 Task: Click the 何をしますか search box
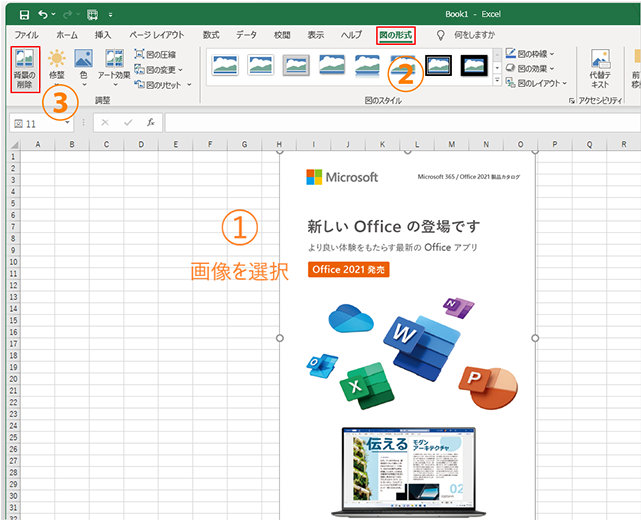tap(474, 35)
